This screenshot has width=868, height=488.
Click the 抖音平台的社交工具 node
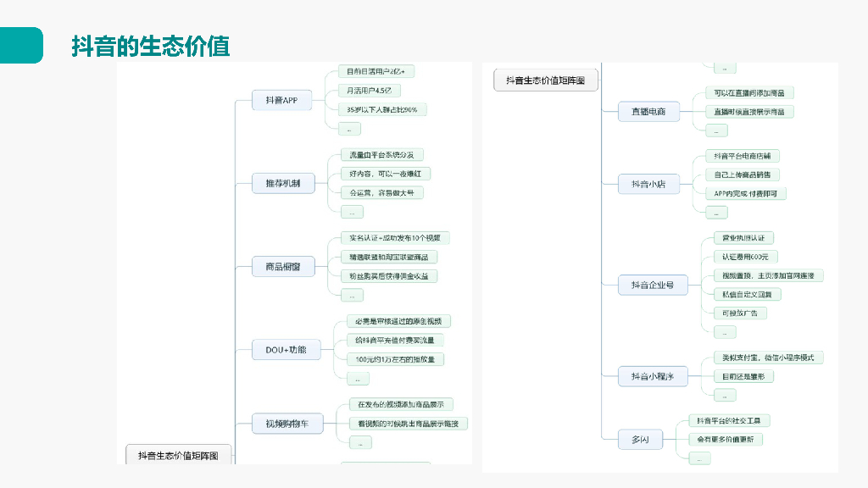pyautogui.click(x=729, y=420)
